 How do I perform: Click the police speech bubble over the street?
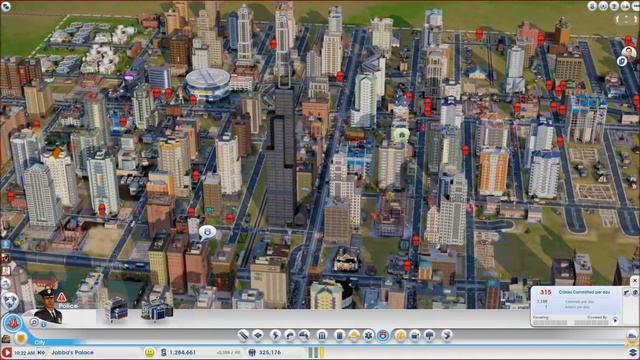click(x=207, y=232)
